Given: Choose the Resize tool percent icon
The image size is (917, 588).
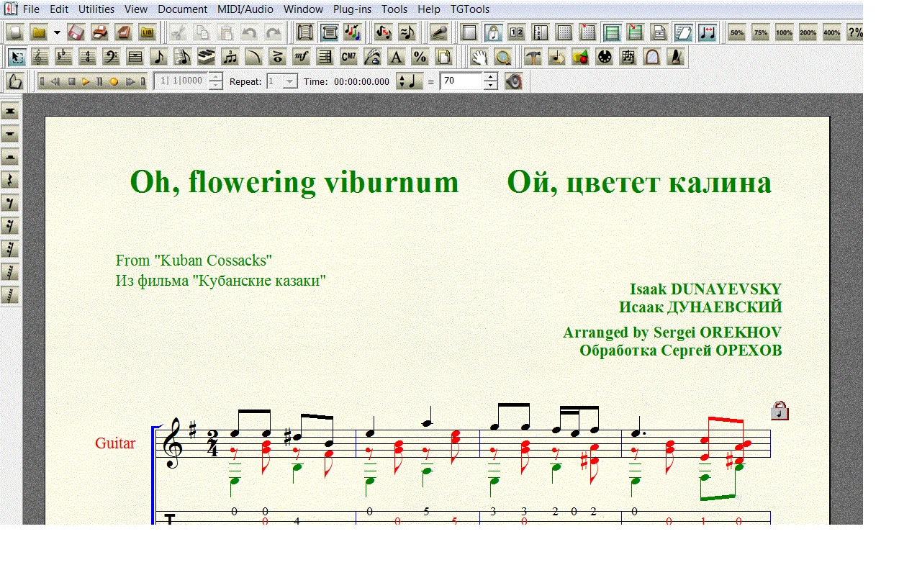Looking at the screenshot, I should coord(420,57).
